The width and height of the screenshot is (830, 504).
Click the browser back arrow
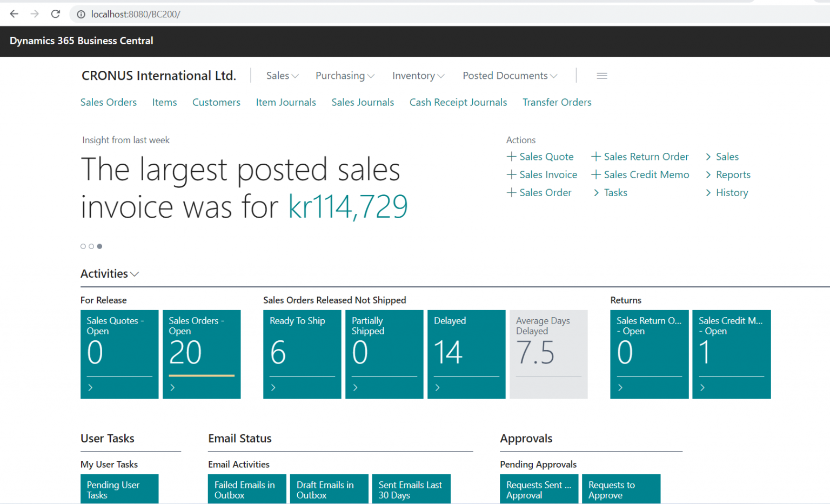tap(14, 14)
